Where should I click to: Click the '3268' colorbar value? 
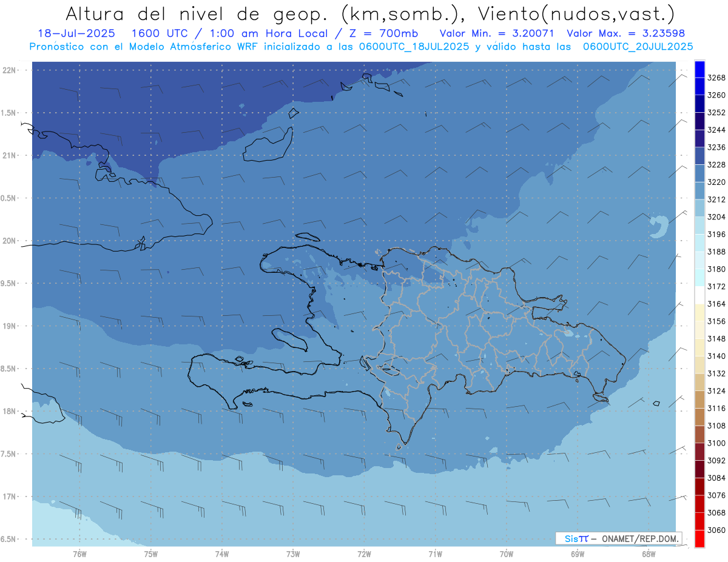pyautogui.click(x=716, y=78)
